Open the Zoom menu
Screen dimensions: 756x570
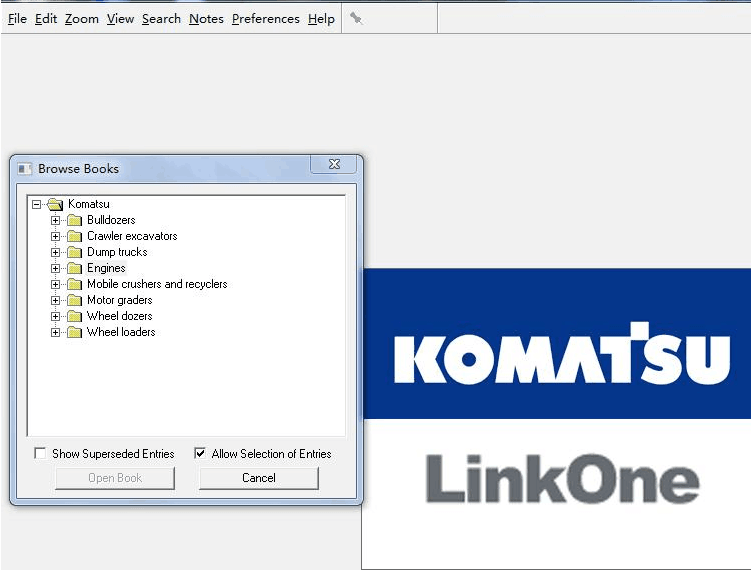[x=81, y=19]
